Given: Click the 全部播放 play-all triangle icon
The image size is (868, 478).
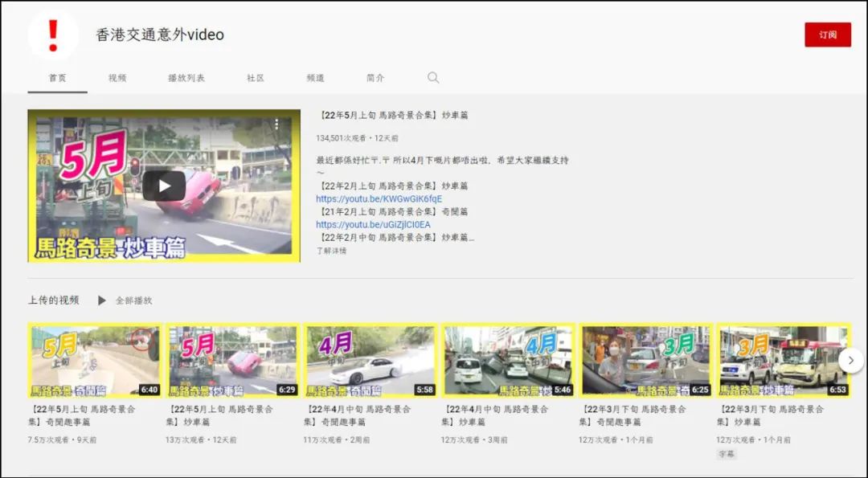Looking at the screenshot, I should [x=101, y=300].
